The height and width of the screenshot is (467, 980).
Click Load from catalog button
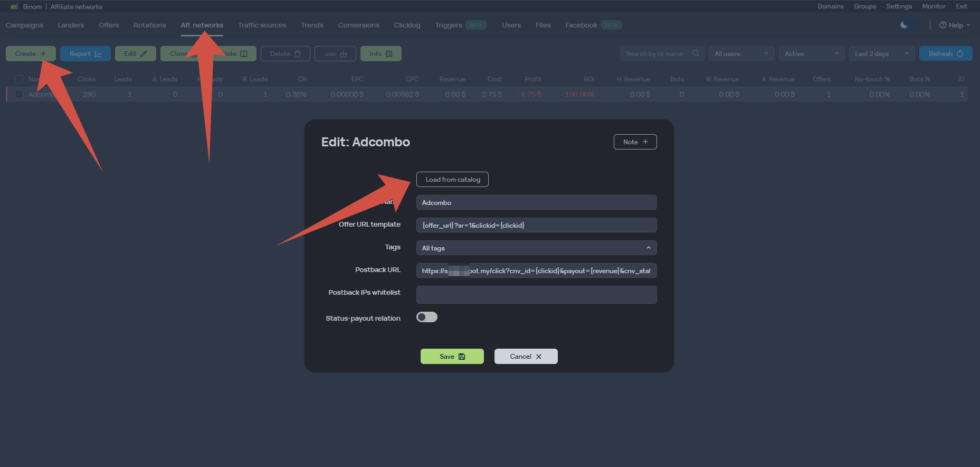click(452, 180)
